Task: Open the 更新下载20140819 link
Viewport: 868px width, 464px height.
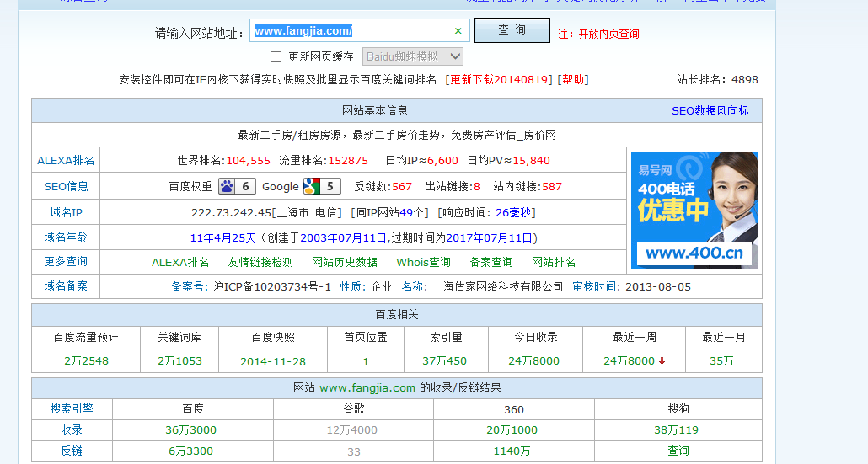Action: (499, 80)
